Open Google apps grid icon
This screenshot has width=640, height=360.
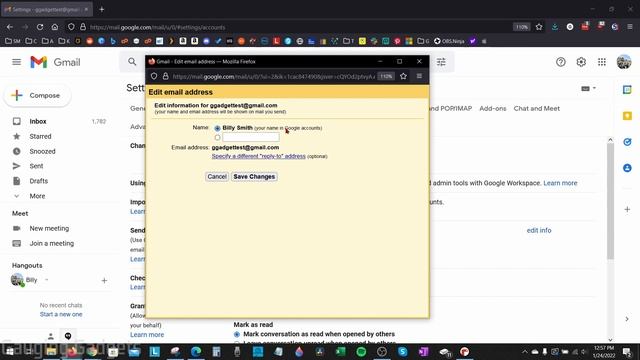click(x=602, y=62)
